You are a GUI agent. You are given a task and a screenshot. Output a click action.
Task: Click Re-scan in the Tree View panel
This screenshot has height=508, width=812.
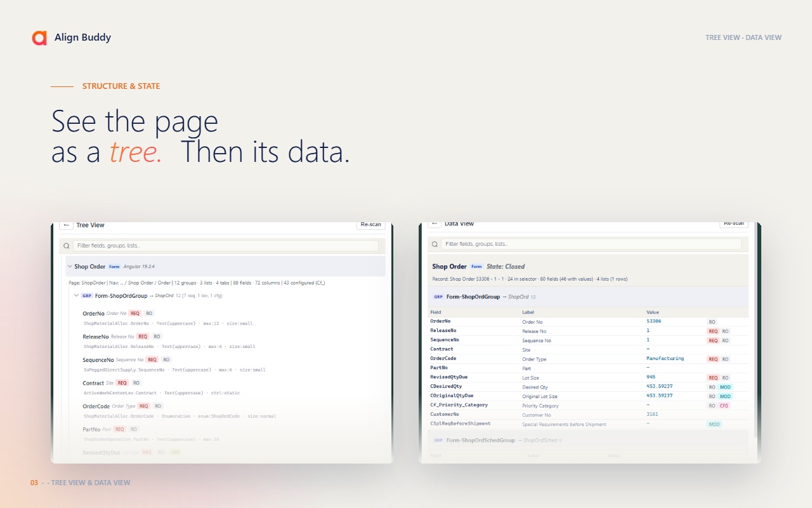tap(371, 225)
